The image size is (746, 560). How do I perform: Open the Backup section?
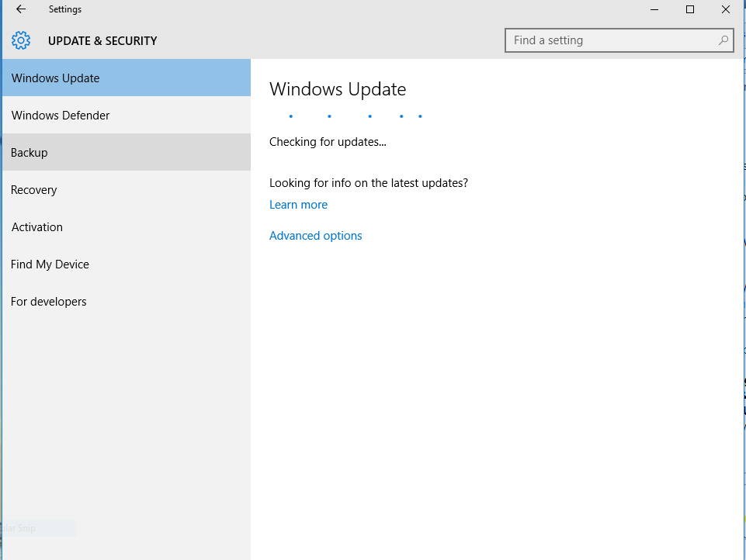pos(127,152)
